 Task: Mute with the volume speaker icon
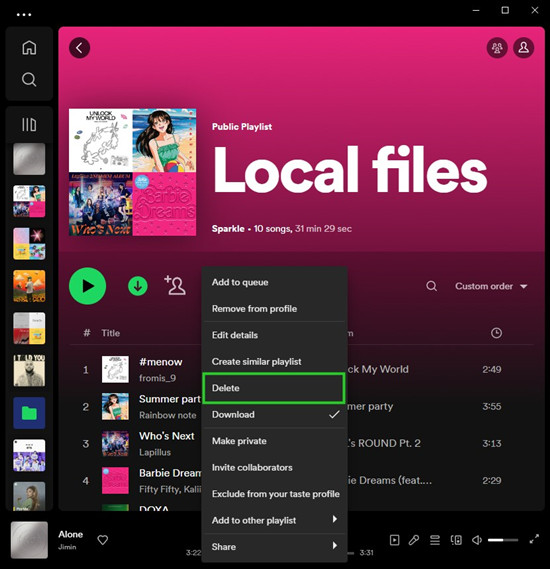(x=477, y=540)
